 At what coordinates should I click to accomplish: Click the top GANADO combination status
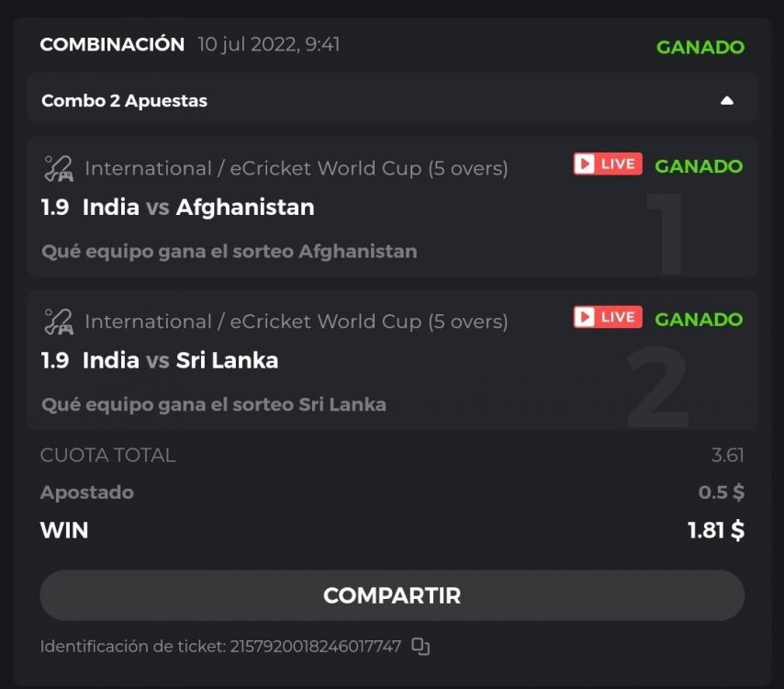click(700, 48)
